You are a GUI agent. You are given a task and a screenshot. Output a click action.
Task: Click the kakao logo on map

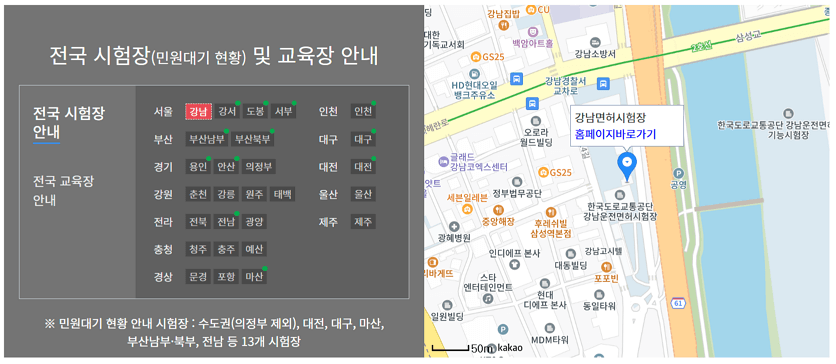(x=510, y=348)
